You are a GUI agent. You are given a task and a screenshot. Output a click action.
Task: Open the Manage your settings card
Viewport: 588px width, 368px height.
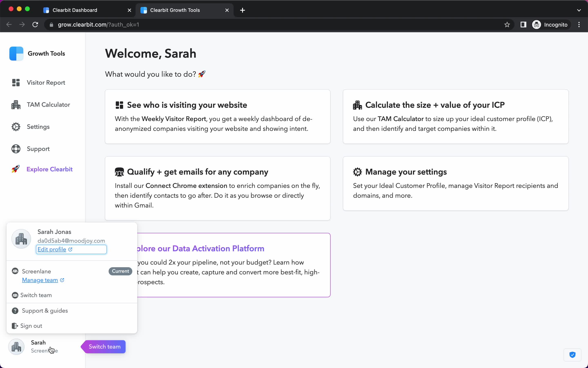pyautogui.click(x=455, y=184)
